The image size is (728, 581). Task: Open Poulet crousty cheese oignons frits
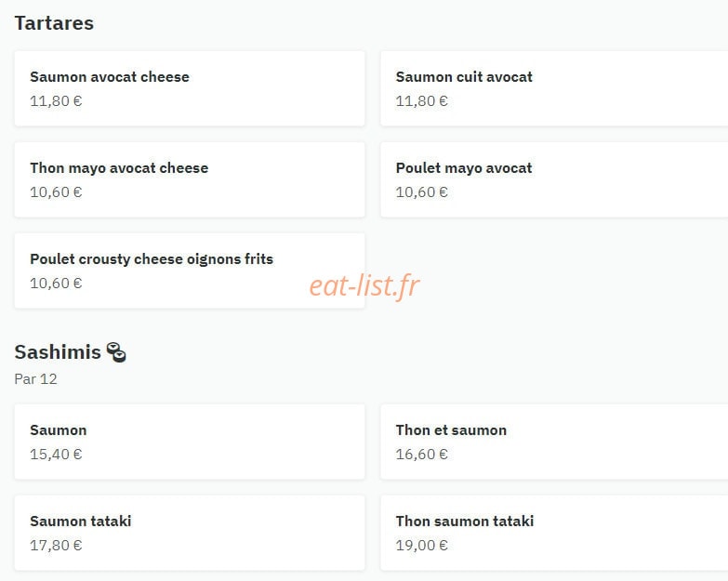pyautogui.click(x=190, y=271)
